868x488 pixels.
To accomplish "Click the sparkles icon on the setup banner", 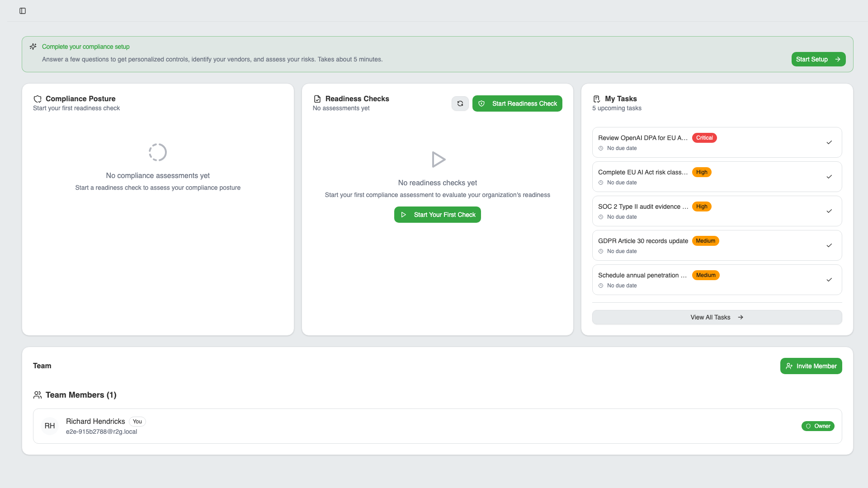I will 33,47.
